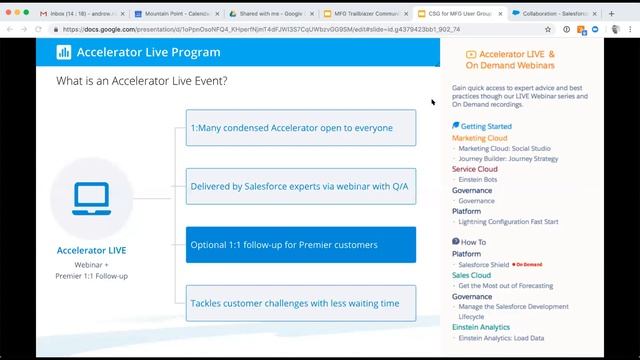The image size is (640, 360).
Task: Select 'Tackles customer challenges' box
Action: [x=301, y=303]
